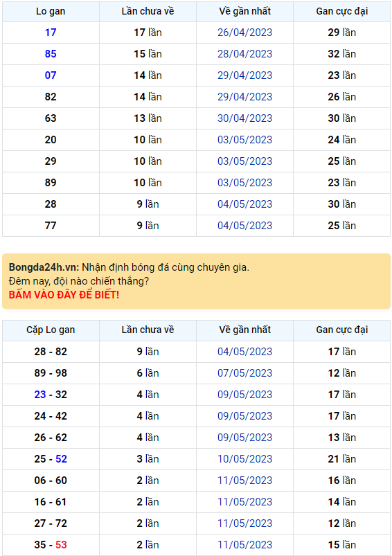Select number 20 in Lo gan column

[51, 140]
